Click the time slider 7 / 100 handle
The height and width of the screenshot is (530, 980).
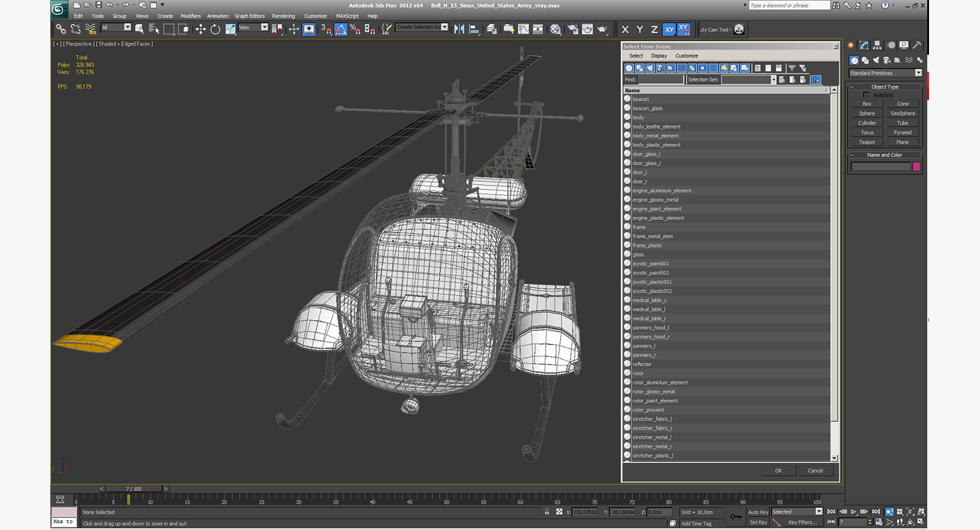(x=133, y=489)
